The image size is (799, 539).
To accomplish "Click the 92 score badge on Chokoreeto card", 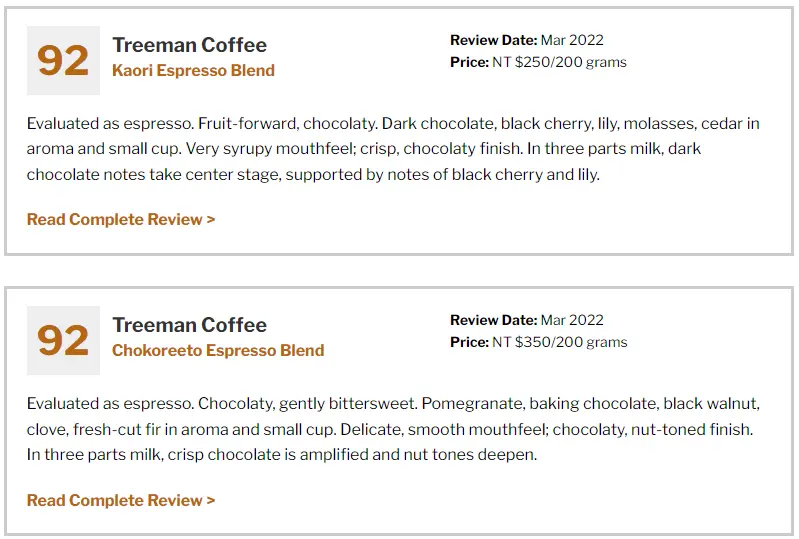I will click(x=63, y=340).
